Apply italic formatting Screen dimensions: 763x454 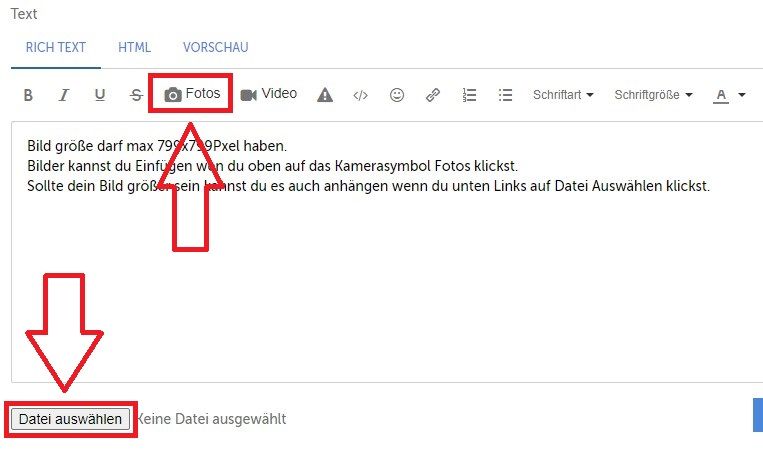pyautogui.click(x=64, y=95)
